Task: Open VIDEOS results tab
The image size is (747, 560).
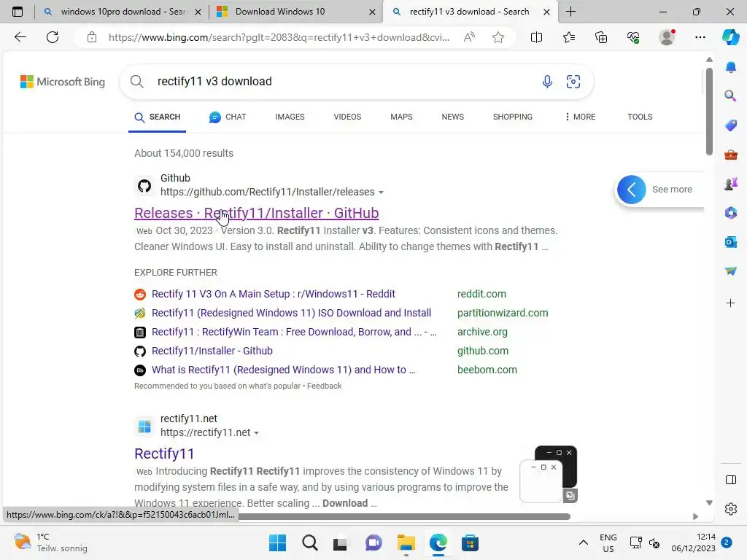Action: [x=347, y=117]
